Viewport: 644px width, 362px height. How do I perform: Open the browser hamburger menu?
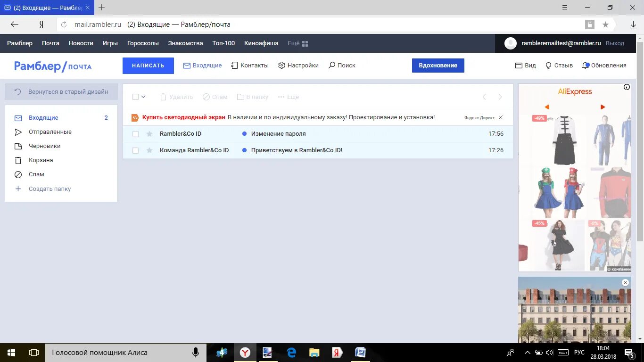565,8
